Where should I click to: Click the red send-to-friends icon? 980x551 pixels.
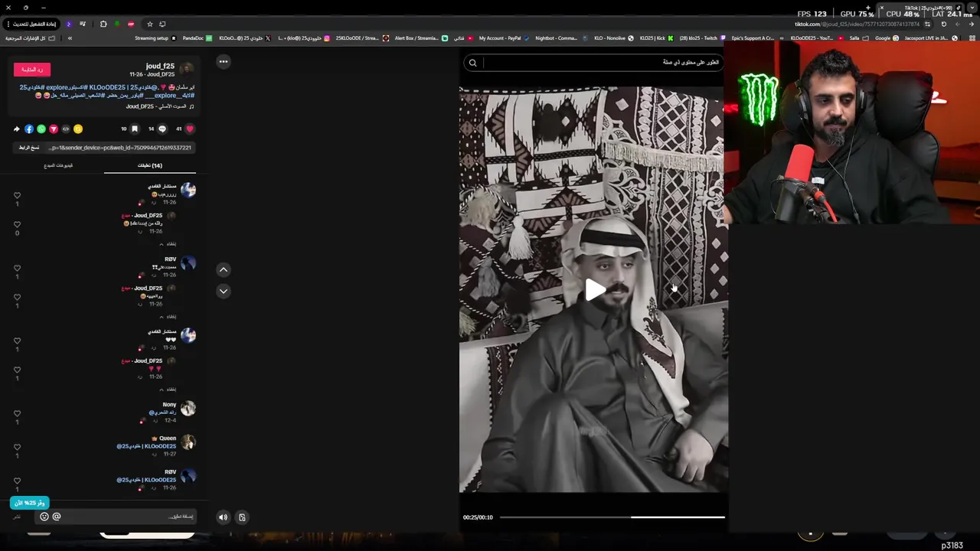[54, 129]
